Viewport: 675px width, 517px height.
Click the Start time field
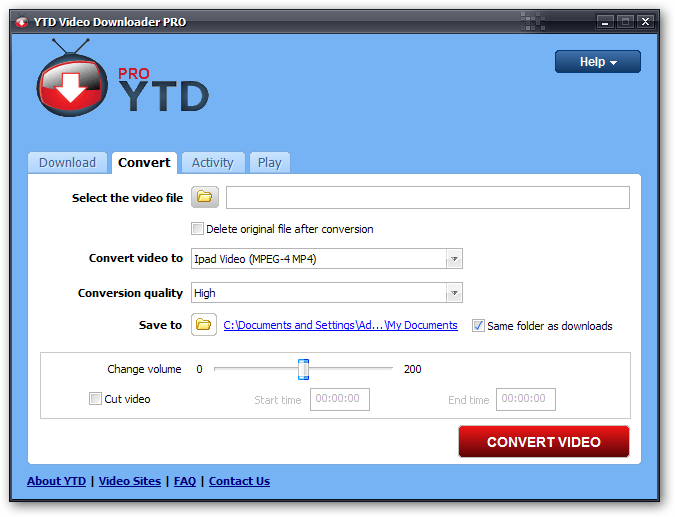click(340, 399)
